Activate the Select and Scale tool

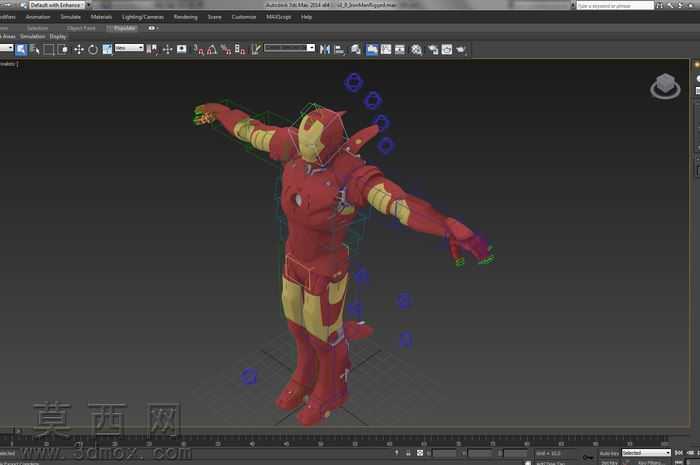(107, 50)
